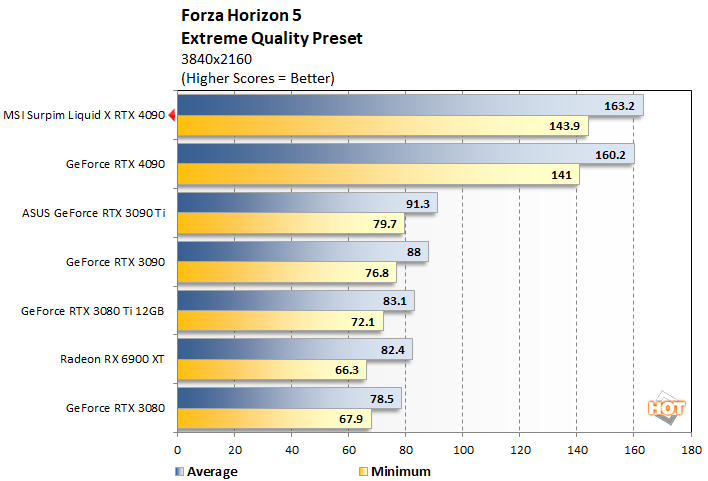Click the 120 axis tick label
708x481 pixels.
pos(520,450)
